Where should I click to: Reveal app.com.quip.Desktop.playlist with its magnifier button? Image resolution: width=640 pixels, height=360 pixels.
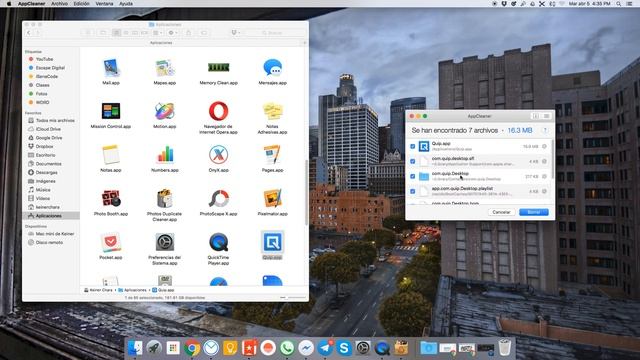pyautogui.click(x=544, y=191)
